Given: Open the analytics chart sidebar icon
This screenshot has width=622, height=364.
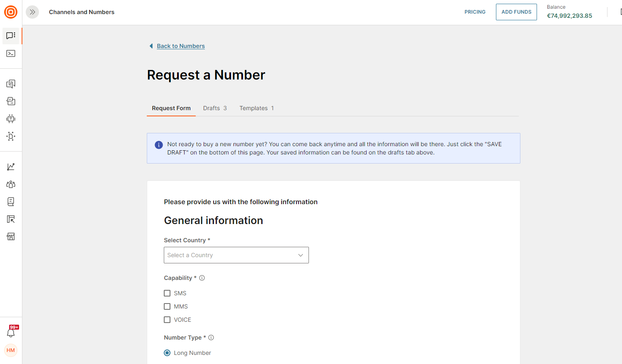Looking at the screenshot, I should point(11,167).
